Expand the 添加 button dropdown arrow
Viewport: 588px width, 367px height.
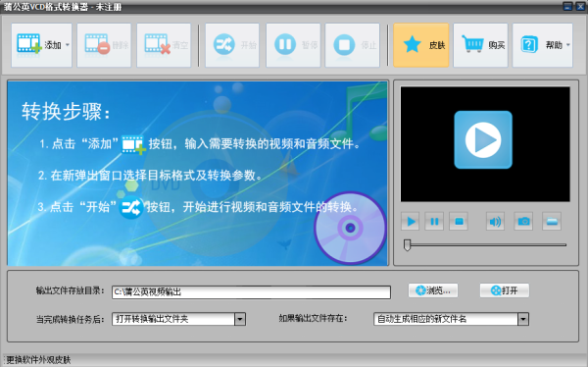[x=68, y=45]
